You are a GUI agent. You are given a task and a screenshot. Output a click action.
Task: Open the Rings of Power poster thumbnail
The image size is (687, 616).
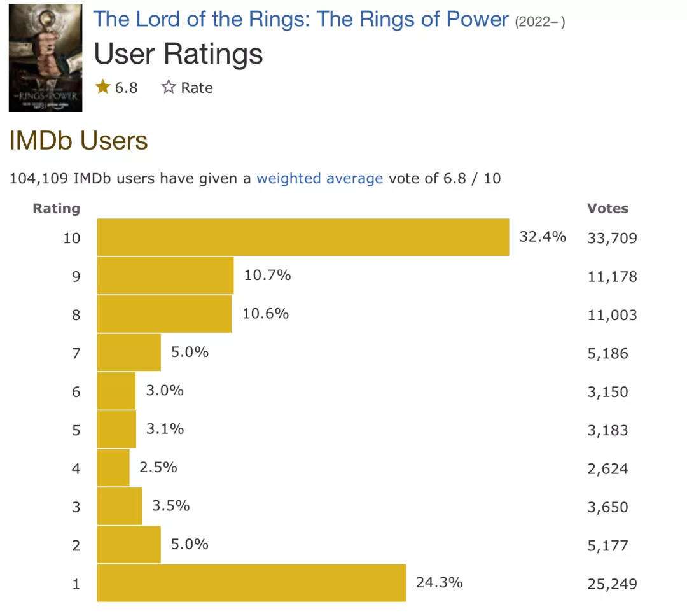click(x=46, y=58)
